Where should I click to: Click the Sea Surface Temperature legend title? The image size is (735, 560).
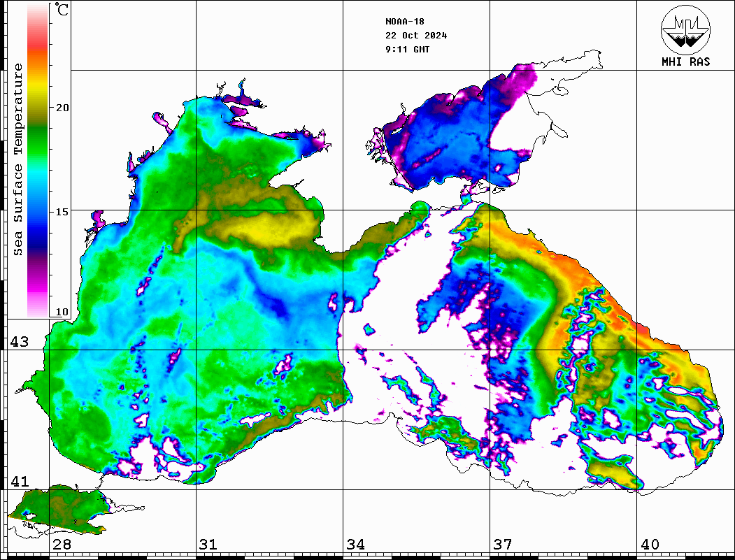pyautogui.click(x=17, y=159)
